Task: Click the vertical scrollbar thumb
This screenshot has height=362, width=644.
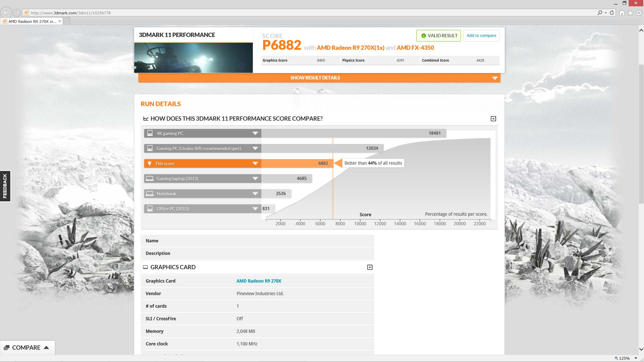Action: tap(641, 134)
